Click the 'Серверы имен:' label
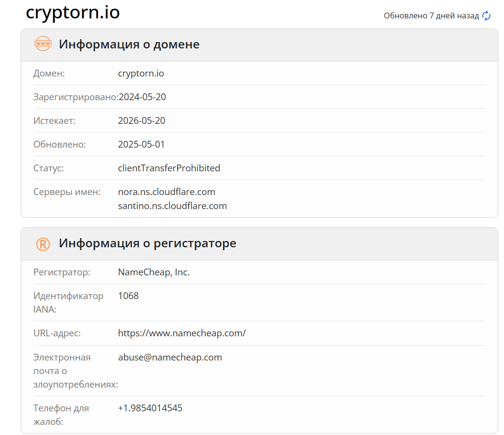This screenshot has width=504, height=435. [x=67, y=192]
